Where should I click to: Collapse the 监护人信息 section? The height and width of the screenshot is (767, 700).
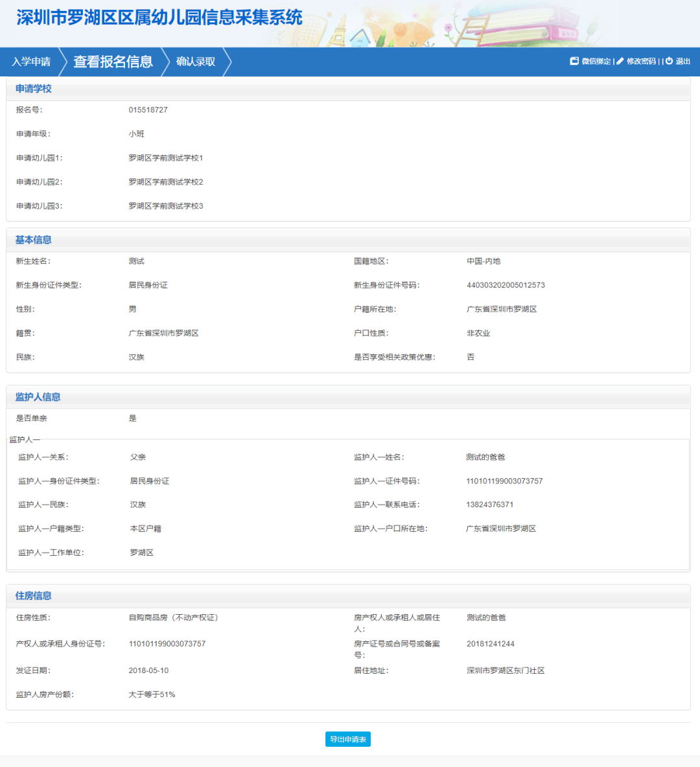pyautogui.click(x=36, y=396)
